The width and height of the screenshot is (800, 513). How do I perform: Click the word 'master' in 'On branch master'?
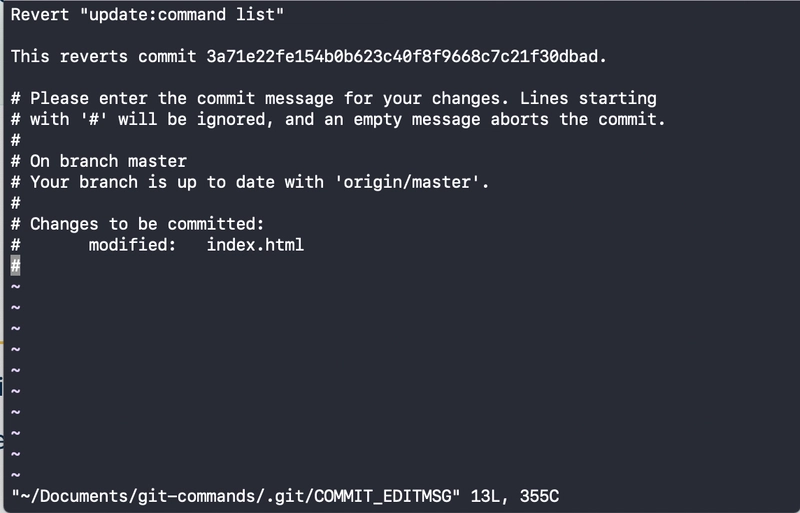tap(157, 161)
